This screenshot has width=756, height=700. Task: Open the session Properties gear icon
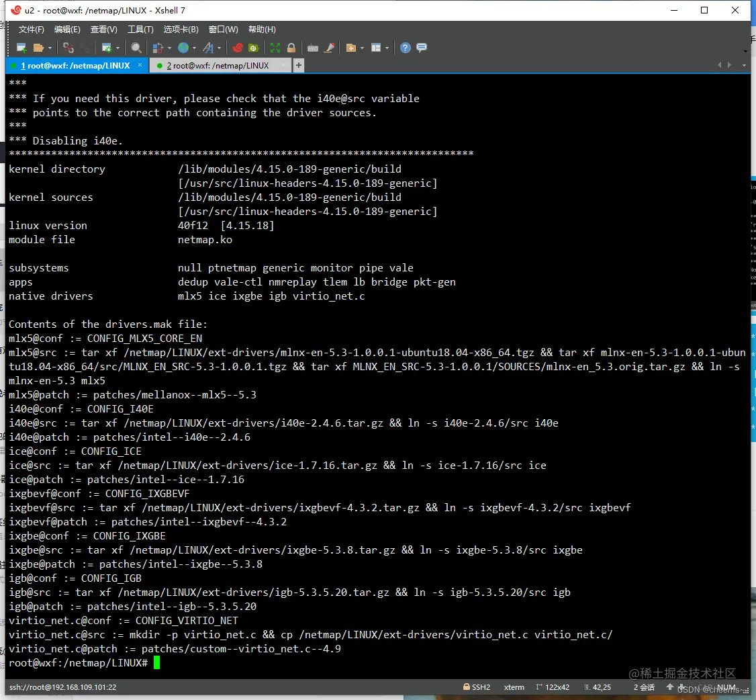[x=107, y=48]
